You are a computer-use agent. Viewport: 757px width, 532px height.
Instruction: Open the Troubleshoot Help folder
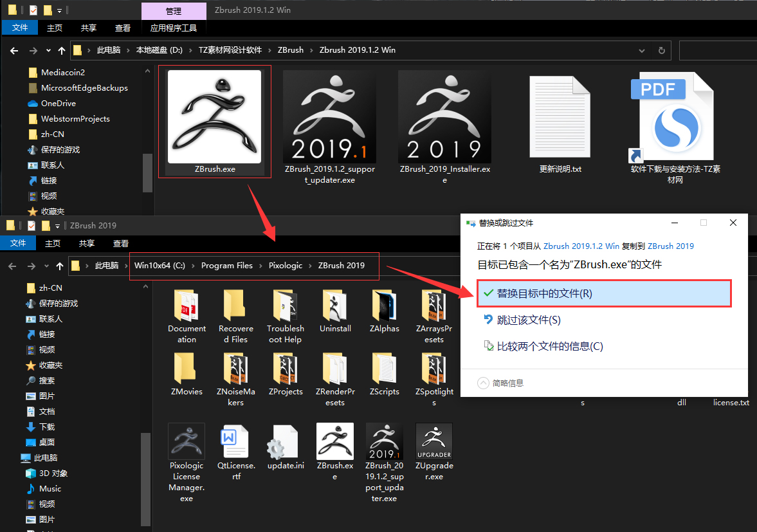point(286,316)
